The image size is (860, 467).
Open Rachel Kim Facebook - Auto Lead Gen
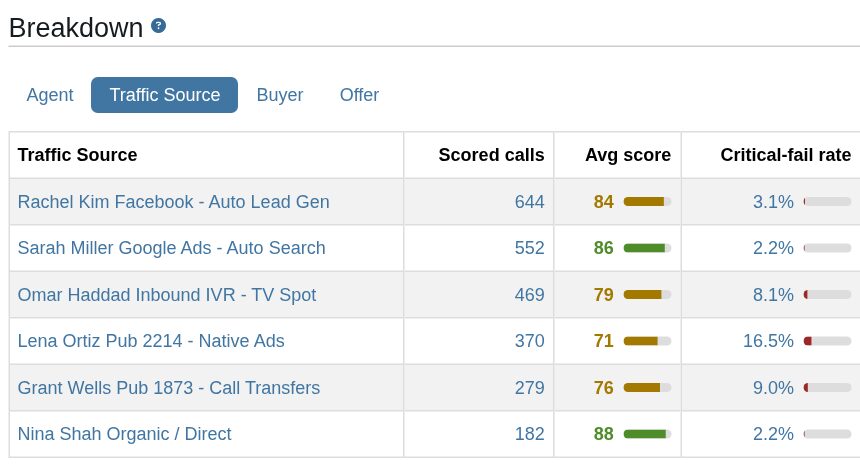click(x=173, y=202)
